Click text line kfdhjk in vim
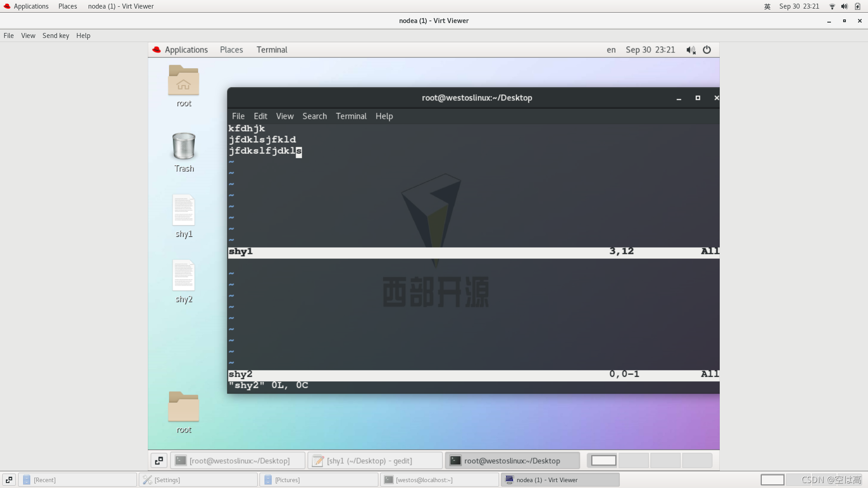The image size is (868, 488). (x=246, y=129)
